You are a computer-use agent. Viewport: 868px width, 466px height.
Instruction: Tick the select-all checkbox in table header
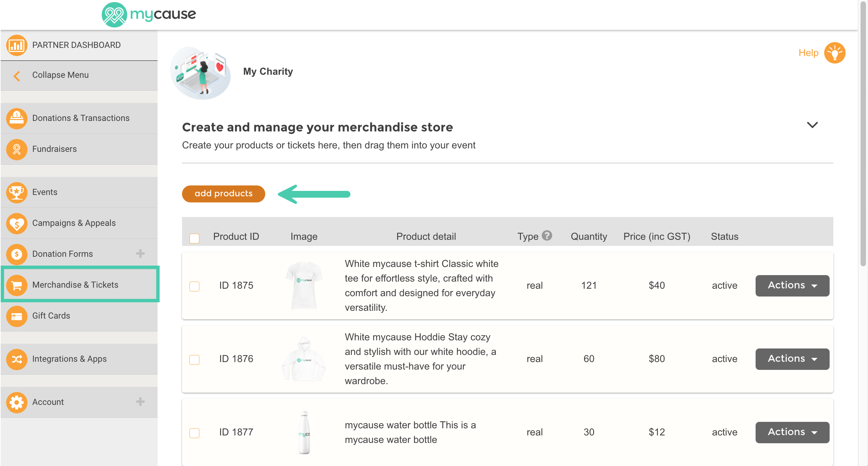pyautogui.click(x=194, y=238)
